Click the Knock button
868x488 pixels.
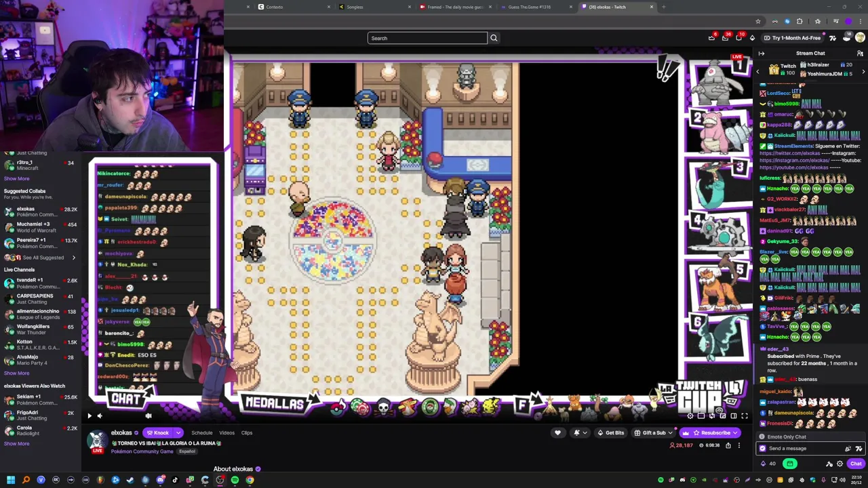pos(157,432)
